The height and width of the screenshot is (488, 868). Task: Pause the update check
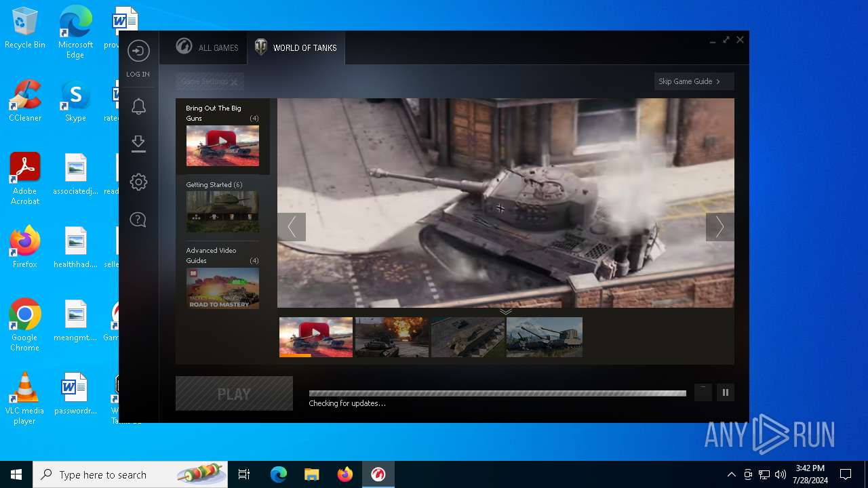726,392
